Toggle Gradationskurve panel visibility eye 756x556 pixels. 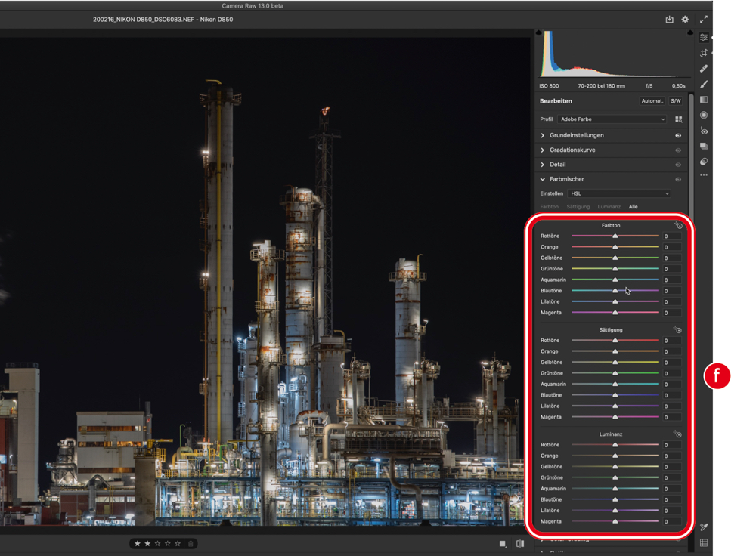coord(678,150)
